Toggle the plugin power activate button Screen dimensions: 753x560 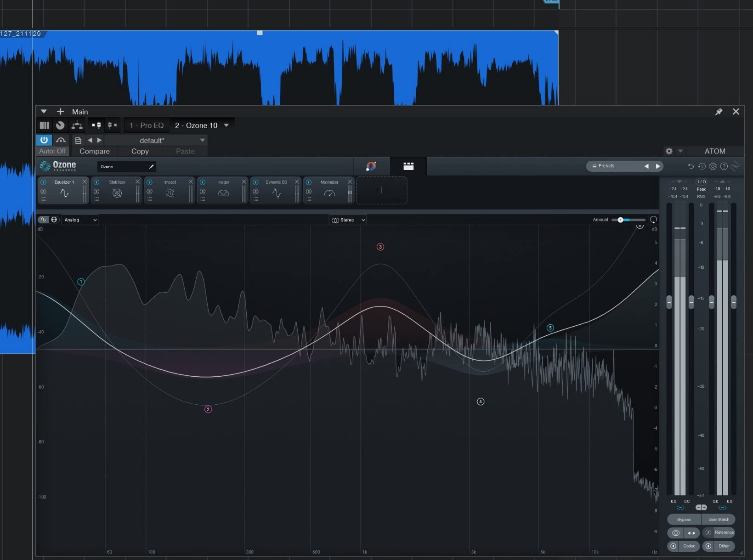click(44, 140)
